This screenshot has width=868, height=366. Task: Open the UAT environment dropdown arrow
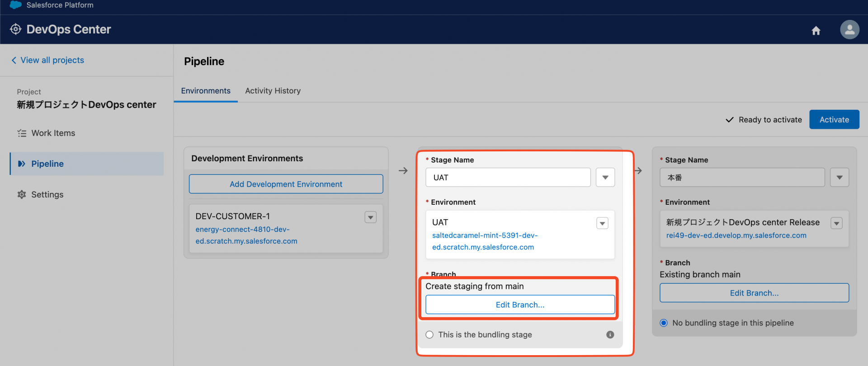(602, 223)
